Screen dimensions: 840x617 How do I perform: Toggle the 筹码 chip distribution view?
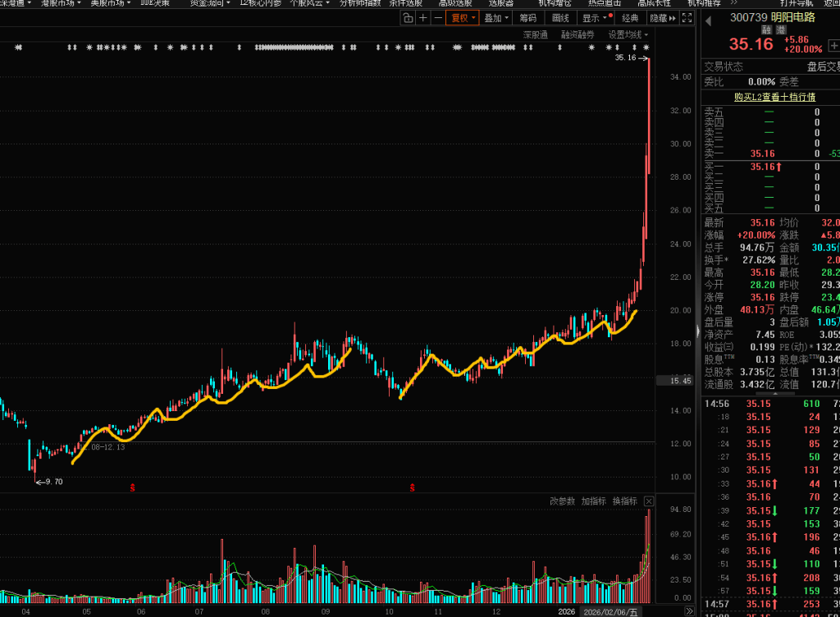(x=527, y=18)
